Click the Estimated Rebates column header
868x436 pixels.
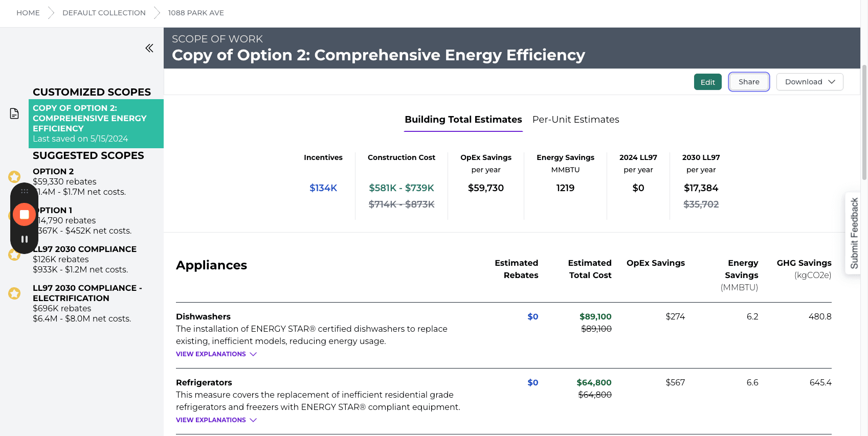517,269
